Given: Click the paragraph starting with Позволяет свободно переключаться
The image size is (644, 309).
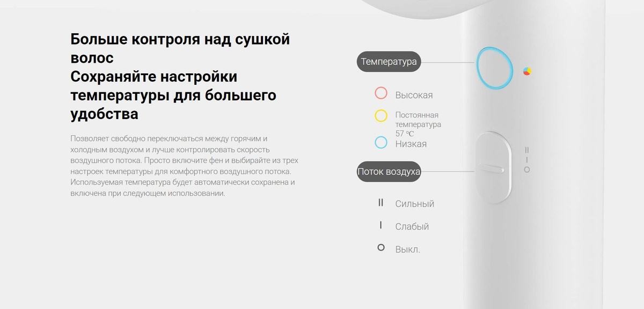Looking at the screenshot, I should [184, 166].
